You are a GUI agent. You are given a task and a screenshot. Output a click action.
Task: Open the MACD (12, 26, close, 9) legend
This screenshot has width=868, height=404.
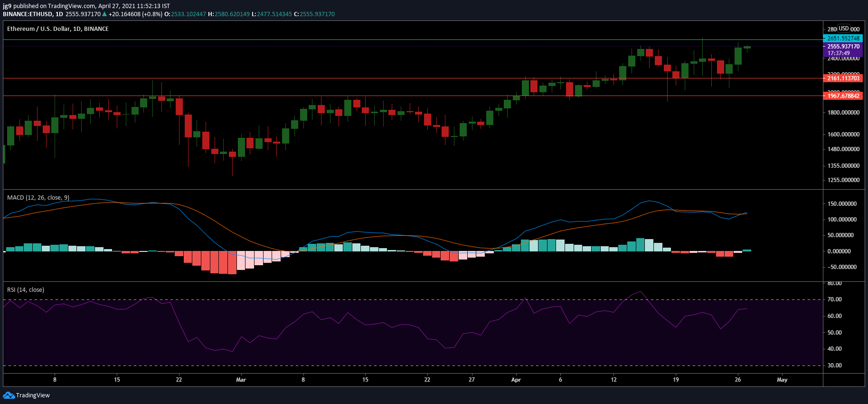tap(38, 197)
